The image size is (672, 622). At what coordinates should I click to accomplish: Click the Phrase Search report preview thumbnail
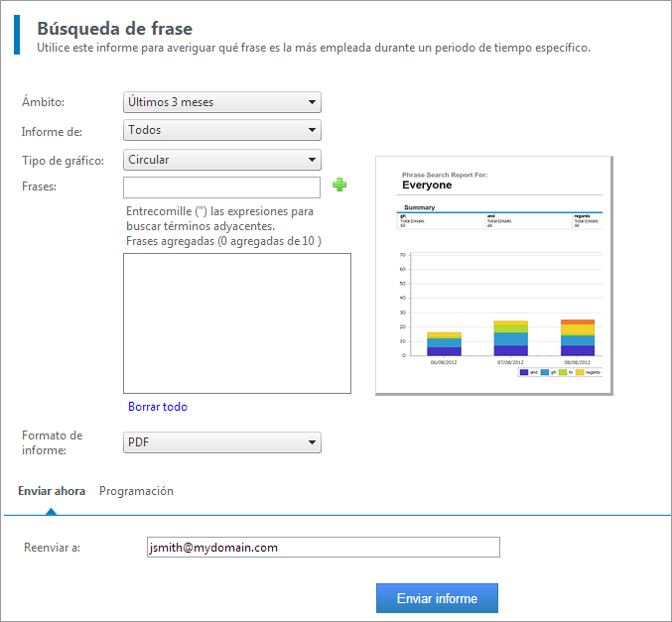(494, 276)
